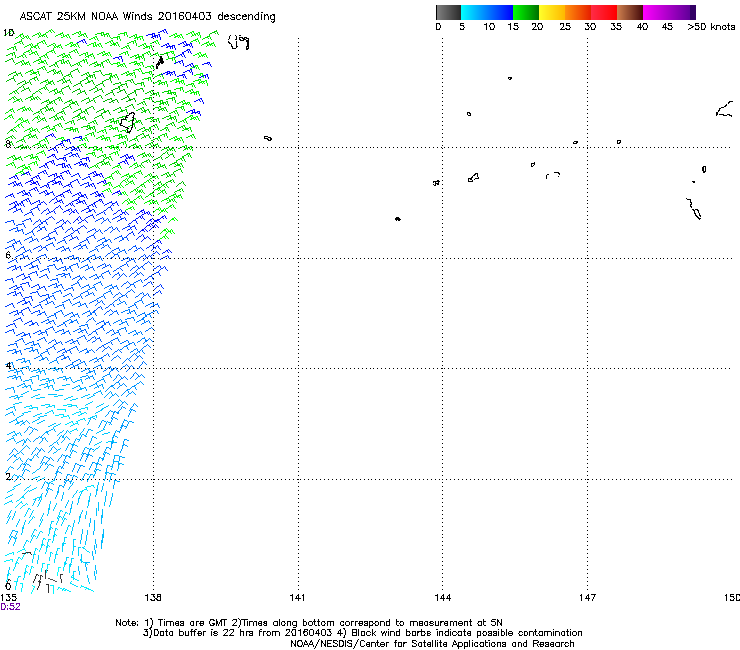Click latitude label '6' on left axis
Screen dimensions: 740x650
tap(8, 255)
